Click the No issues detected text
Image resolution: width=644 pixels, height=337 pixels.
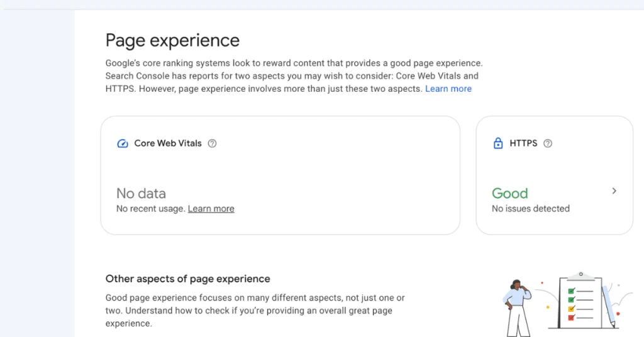pyautogui.click(x=531, y=209)
